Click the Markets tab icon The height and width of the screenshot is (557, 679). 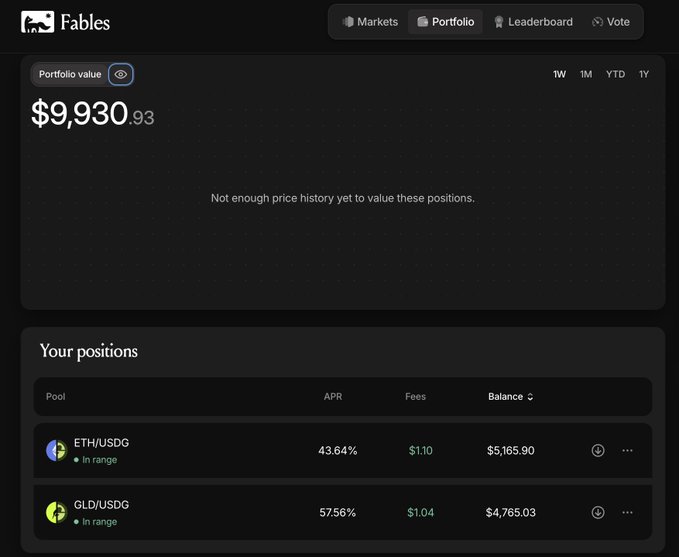(x=348, y=22)
